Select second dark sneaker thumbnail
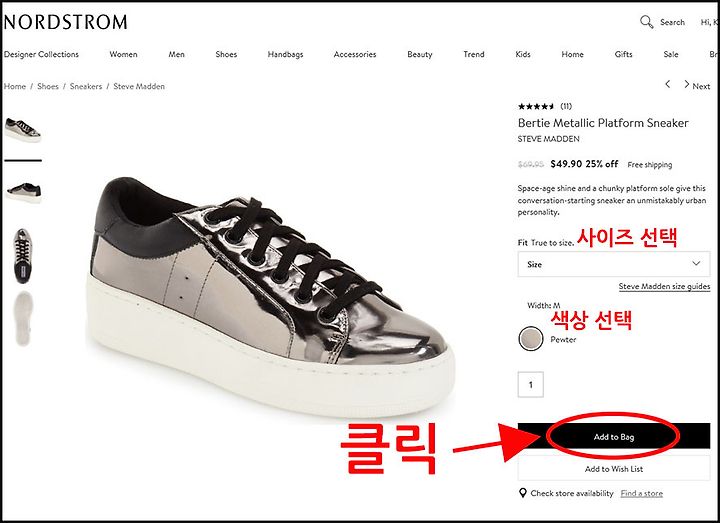The height and width of the screenshot is (523, 720). pos(23,191)
